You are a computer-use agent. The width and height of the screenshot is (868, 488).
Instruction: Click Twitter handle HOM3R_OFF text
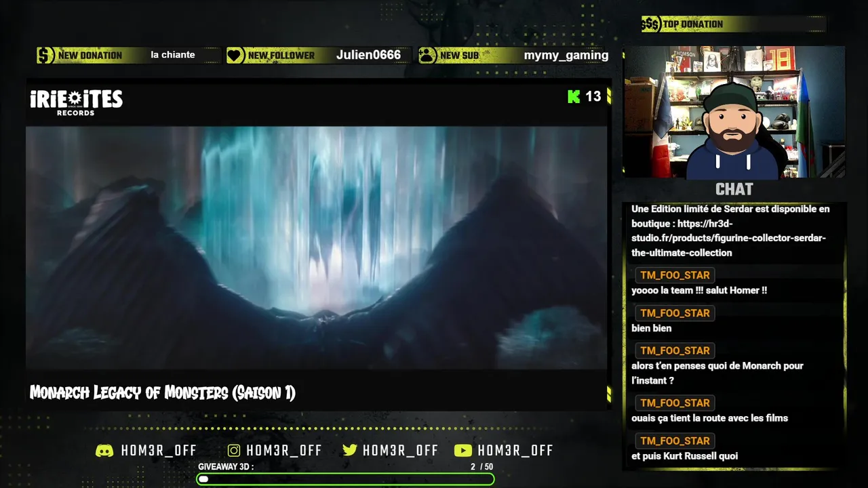[x=401, y=451]
